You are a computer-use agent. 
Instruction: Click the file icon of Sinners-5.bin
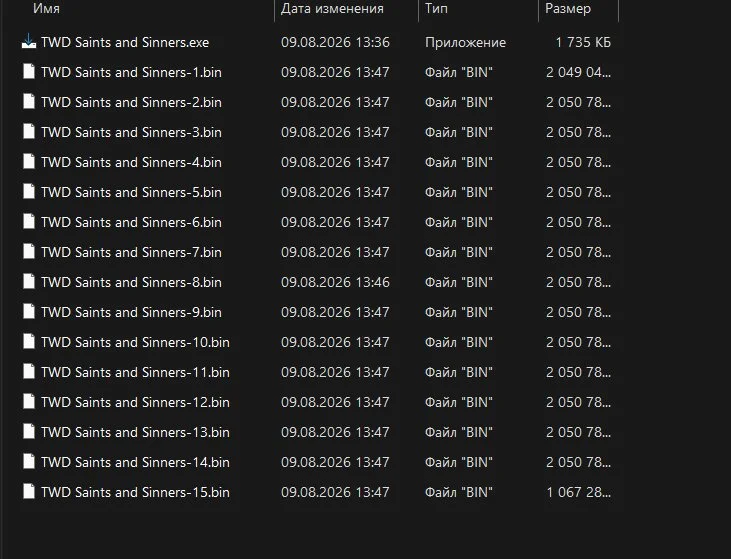[x=29, y=192]
